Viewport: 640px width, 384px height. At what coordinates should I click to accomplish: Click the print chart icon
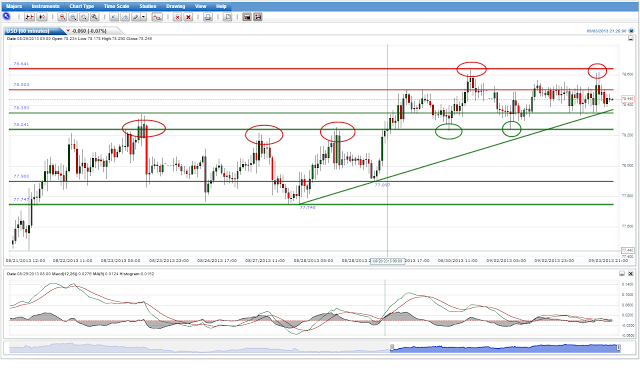[208, 17]
